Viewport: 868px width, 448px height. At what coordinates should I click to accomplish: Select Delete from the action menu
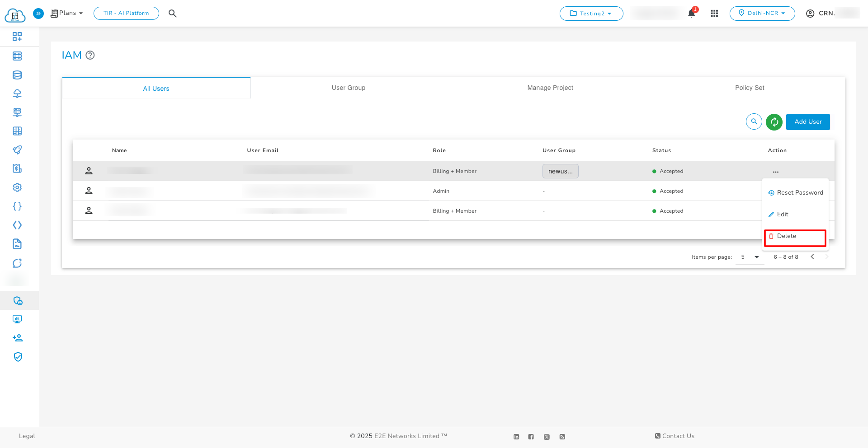point(787,236)
